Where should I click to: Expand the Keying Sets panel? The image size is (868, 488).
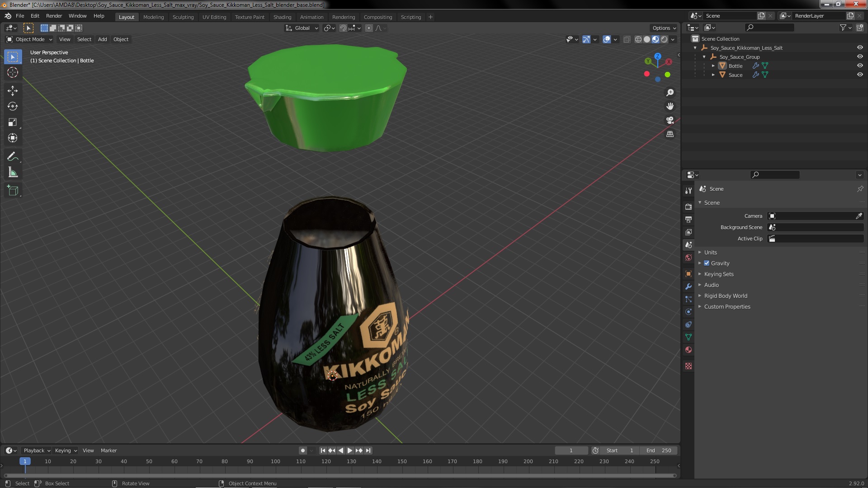click(718, 274)
